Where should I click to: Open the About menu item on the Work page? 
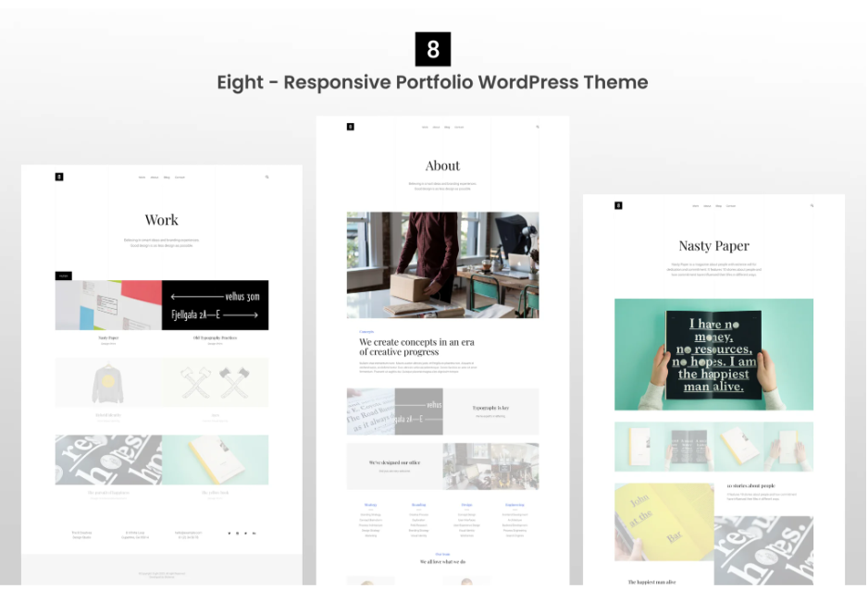(x=155, y=177)
